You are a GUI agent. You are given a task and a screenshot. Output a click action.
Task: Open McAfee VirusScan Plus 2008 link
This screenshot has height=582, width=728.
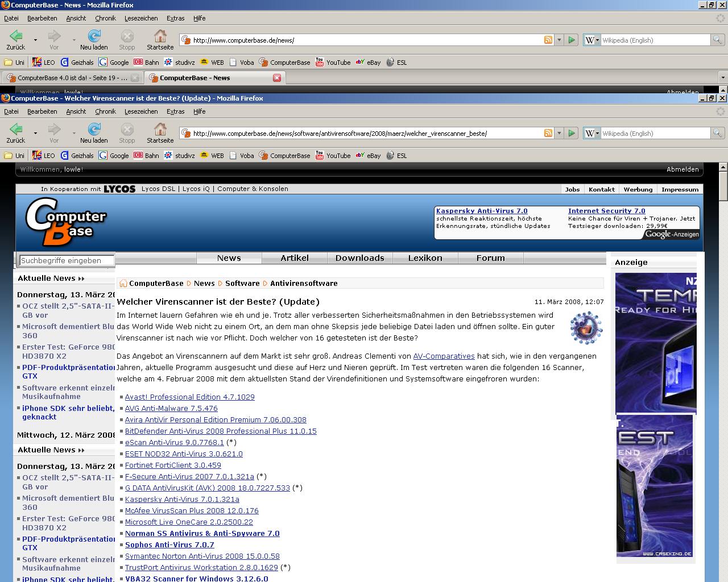[x=192, y=510]
